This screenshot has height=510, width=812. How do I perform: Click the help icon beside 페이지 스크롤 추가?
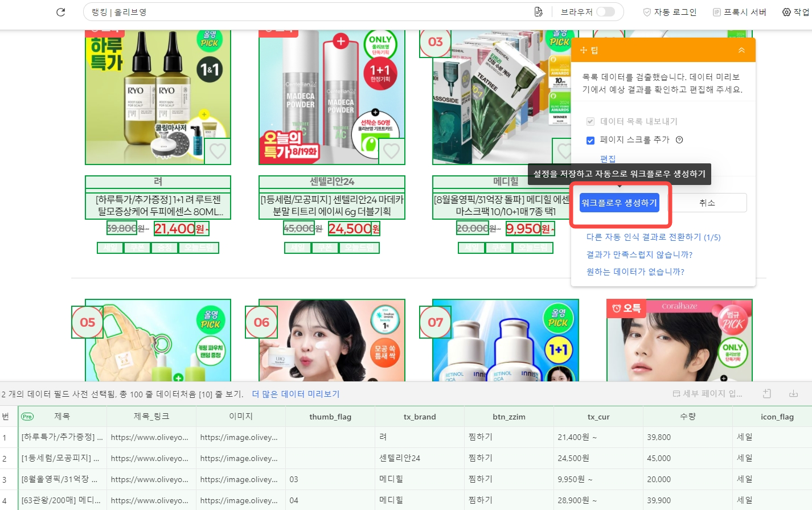coord(679,140)
